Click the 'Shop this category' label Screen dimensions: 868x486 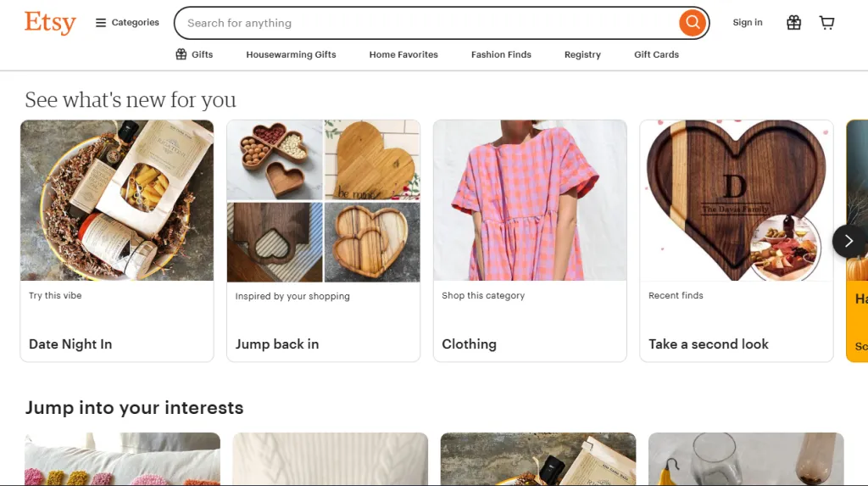[x=482, y=295]
